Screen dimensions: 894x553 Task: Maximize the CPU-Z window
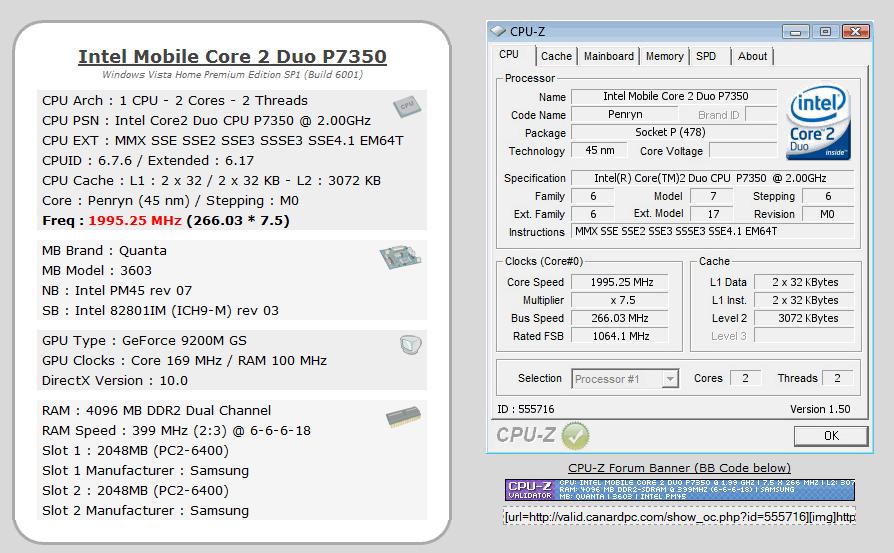coord(824,31)
